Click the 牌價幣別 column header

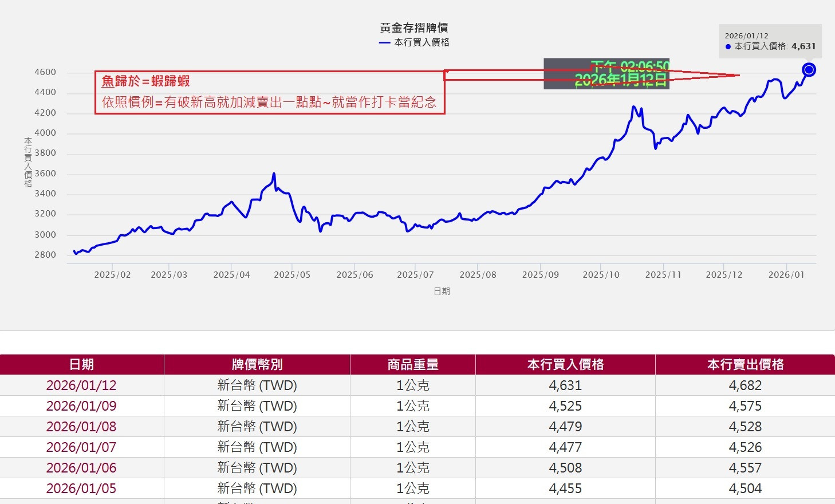point(256,364)
